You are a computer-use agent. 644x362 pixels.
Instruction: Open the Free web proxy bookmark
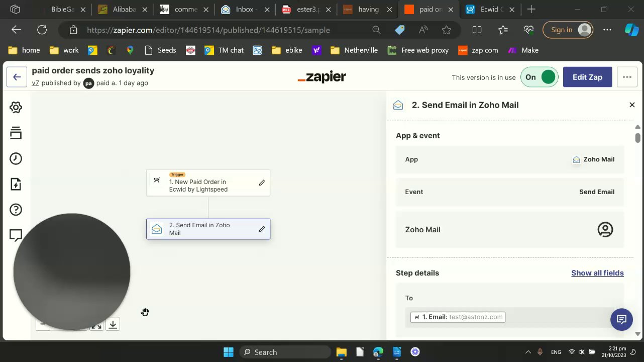point(418,50)
